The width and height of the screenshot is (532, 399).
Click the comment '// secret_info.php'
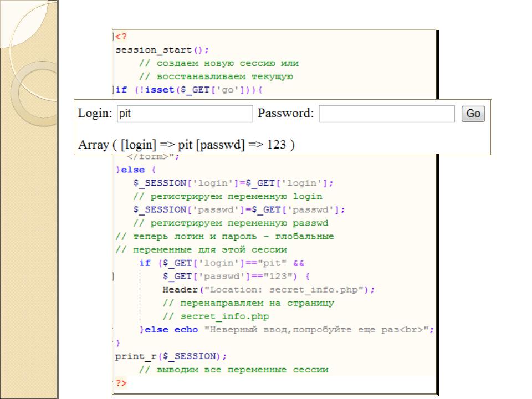tap(216, 316)
